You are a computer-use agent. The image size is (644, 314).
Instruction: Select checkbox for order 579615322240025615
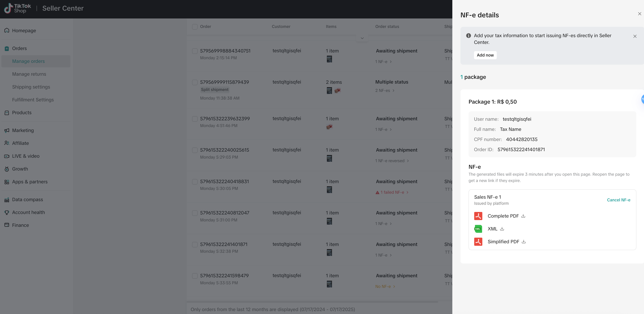[x=195, y=150]
